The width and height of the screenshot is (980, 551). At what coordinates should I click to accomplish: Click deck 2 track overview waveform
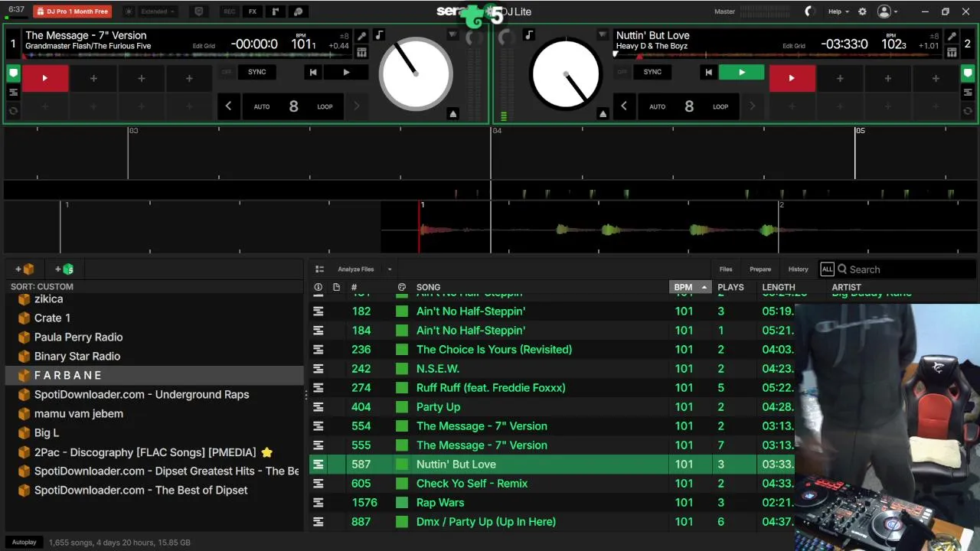pyautogui.click(x=777, y=55)
